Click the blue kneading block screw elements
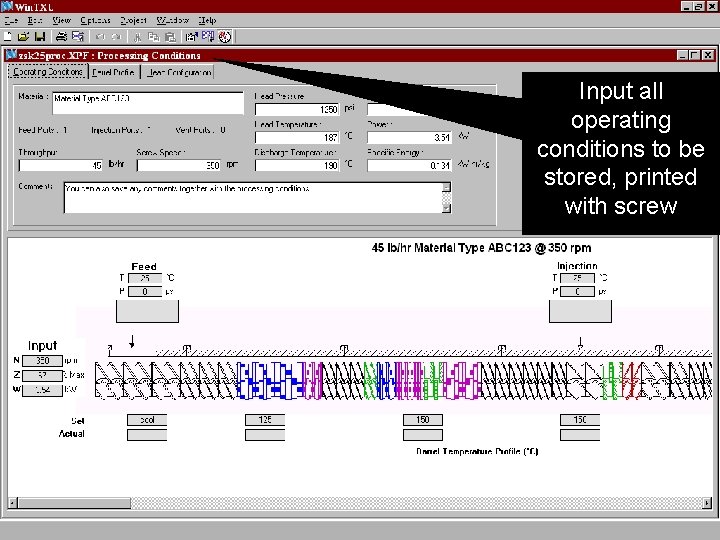 pyautogui.click(x=269, y=381)
